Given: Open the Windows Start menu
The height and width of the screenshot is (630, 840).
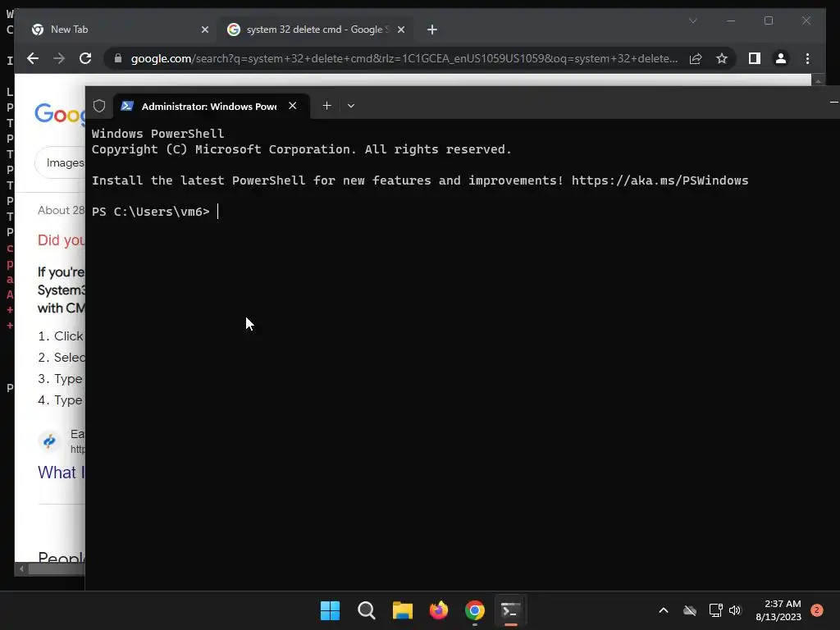Looking at the screenshot, I should [330, 610].
